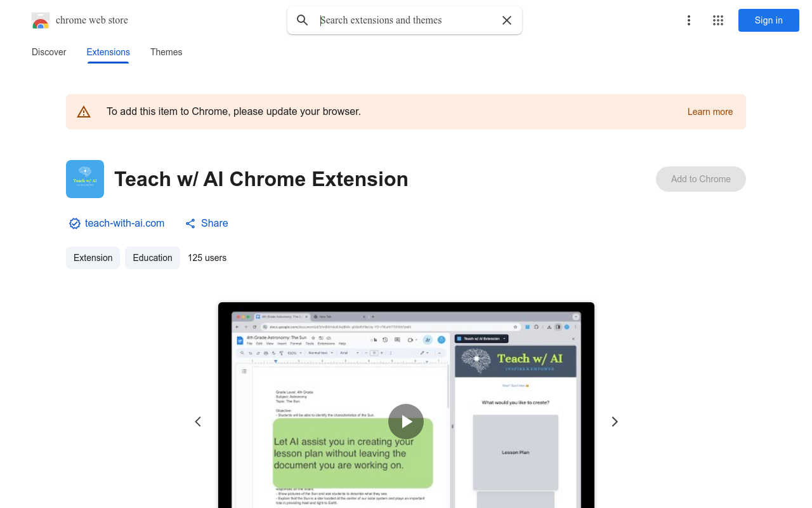Click the Sign in button
812x508 pixels.
pyautogui.click(x=769, y=20)
